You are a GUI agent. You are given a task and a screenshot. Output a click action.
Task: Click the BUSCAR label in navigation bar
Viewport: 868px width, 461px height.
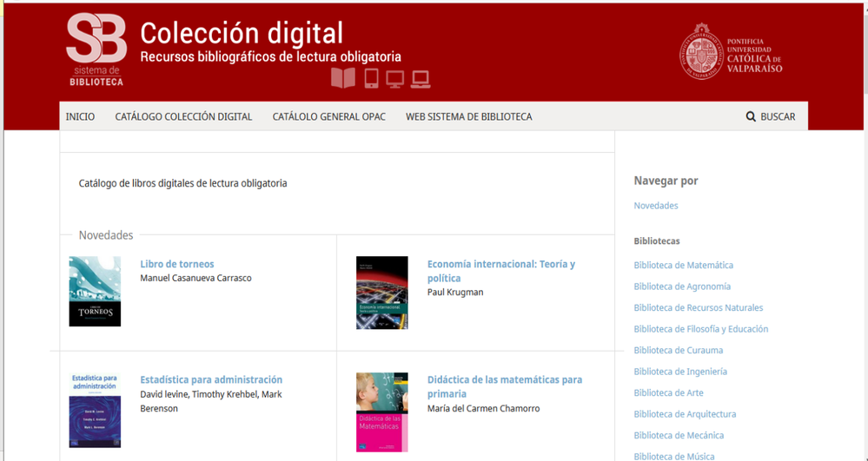click(778, 117)
